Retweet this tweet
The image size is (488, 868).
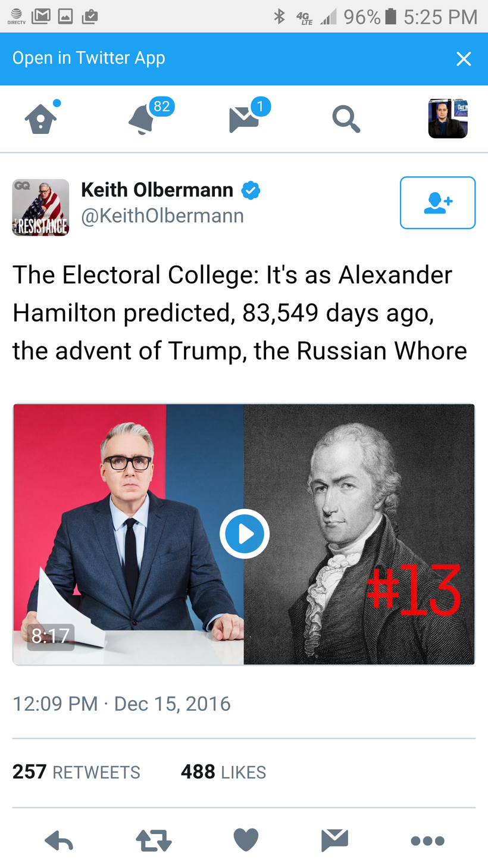(x=154, y=841)
